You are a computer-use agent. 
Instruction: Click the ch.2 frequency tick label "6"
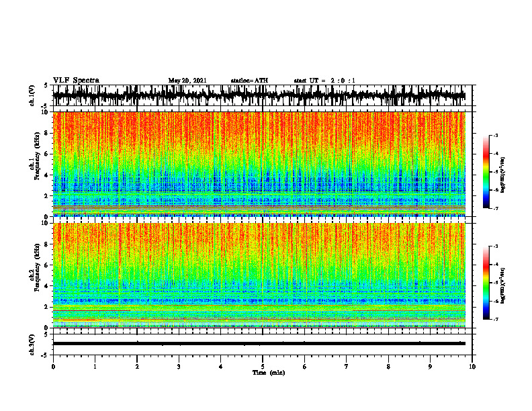click(47, 265)
